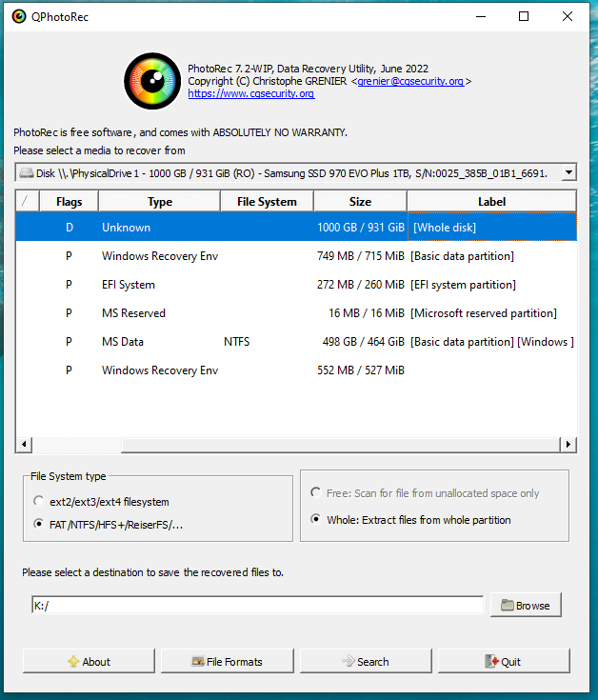Open the media selection dropdown arrow
Screen dimensions: 598x700
568,172
